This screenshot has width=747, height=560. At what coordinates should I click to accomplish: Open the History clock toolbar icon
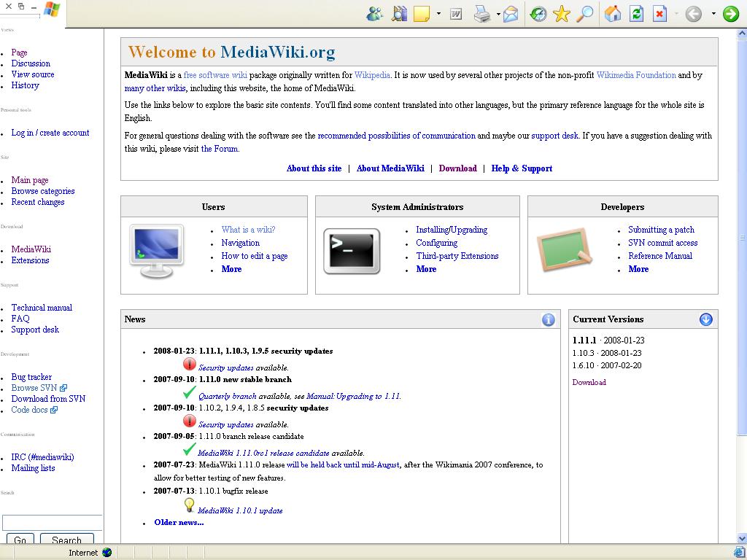coord(538,14)
